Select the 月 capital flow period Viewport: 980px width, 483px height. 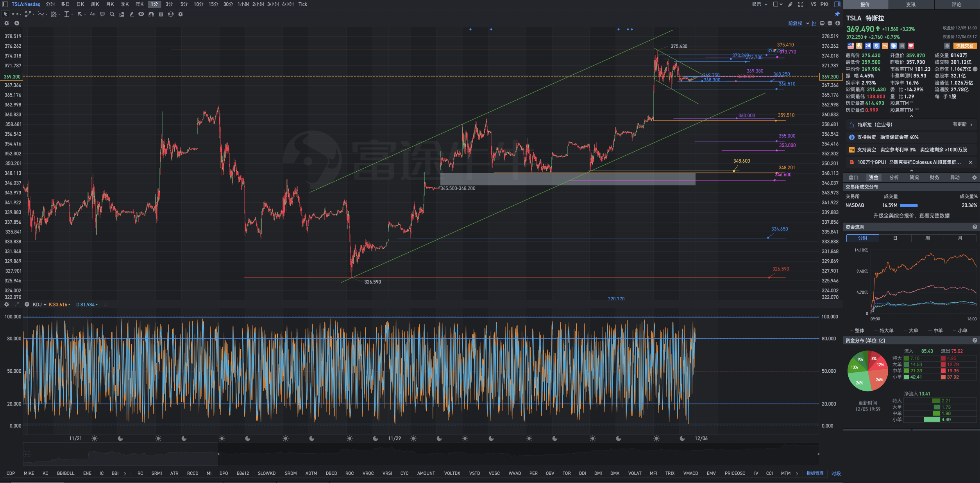tap(960, 238)
